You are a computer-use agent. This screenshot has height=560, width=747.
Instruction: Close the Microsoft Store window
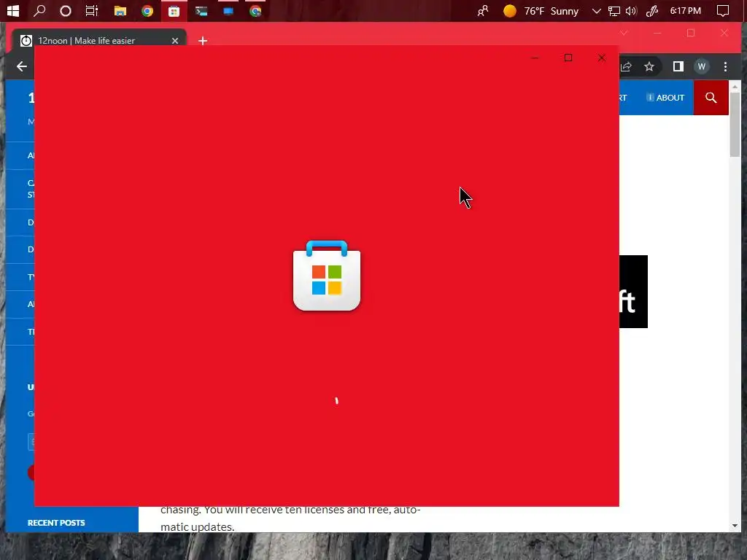[602, 58]
